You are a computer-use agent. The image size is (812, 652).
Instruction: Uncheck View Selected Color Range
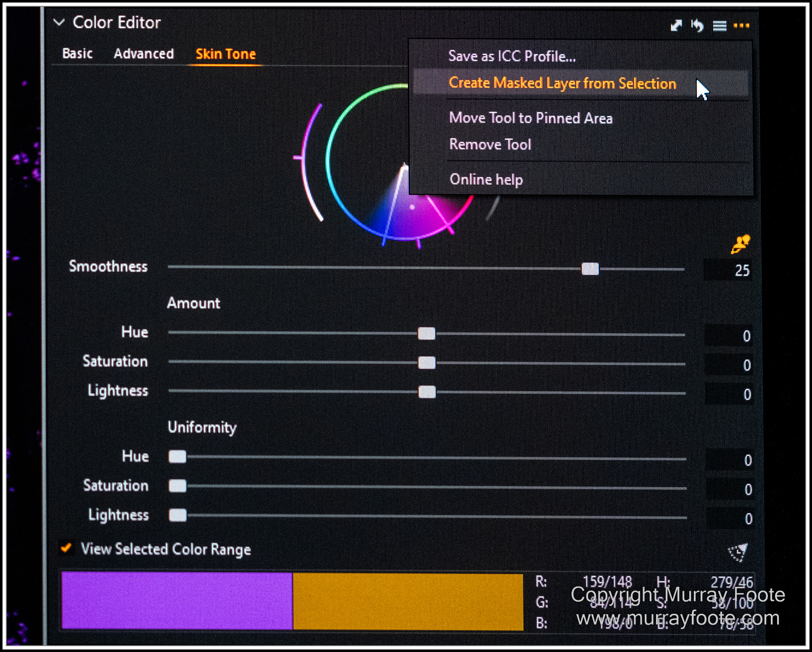tap(66, 548)
